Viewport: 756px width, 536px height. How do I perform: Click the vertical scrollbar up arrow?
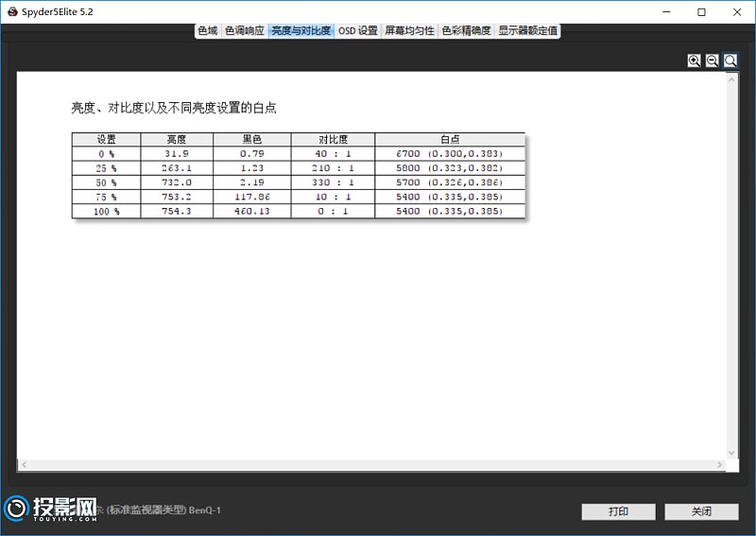731,78
